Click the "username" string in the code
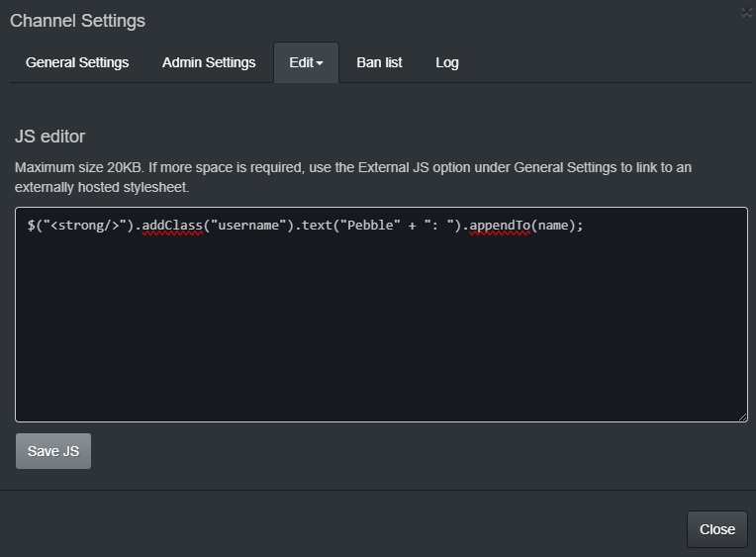This screenshot has width=756, height=557. coord(250,225)
